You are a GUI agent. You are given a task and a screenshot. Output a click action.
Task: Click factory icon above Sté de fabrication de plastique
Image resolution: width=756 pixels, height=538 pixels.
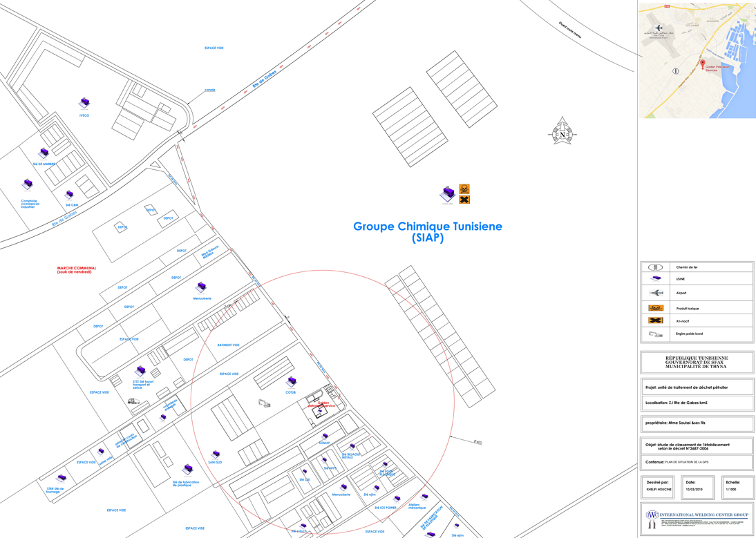(x=188, y=470)
